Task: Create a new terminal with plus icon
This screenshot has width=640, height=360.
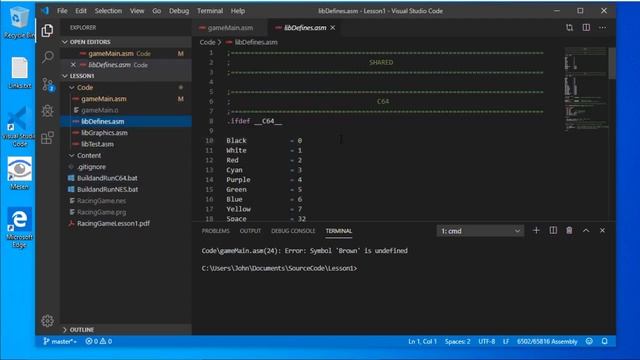Action: point(536,231)
